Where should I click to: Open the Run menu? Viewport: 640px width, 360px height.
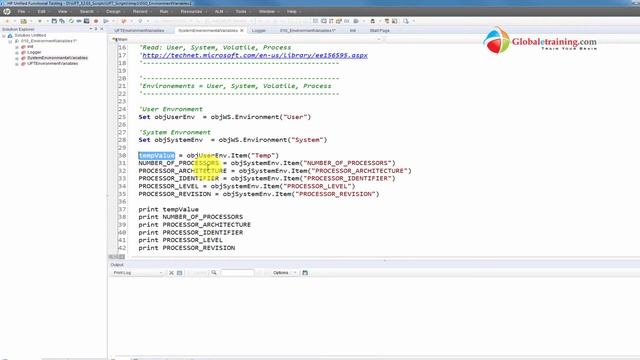click(x=164, y=11)
